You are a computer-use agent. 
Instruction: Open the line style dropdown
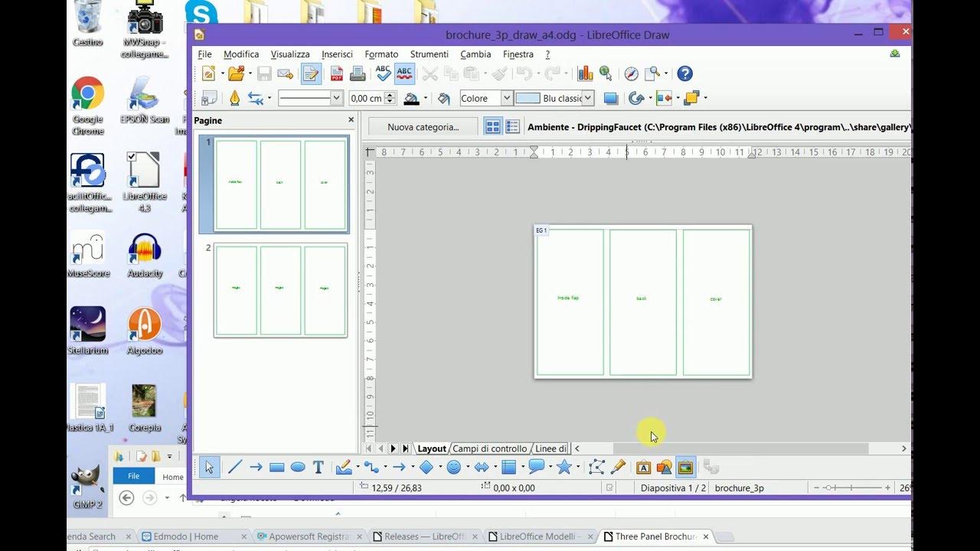pyautogui.click(x=310, y=98)
